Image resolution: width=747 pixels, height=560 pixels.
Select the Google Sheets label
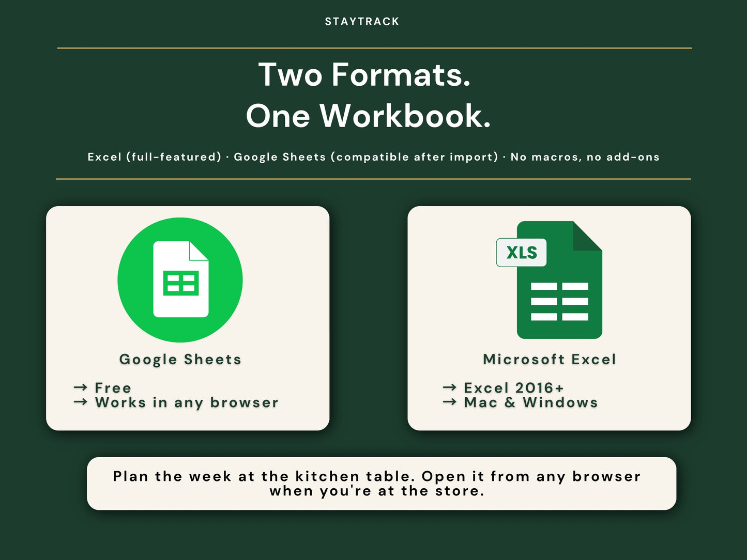pyautogui.click(x=180, y=360)
